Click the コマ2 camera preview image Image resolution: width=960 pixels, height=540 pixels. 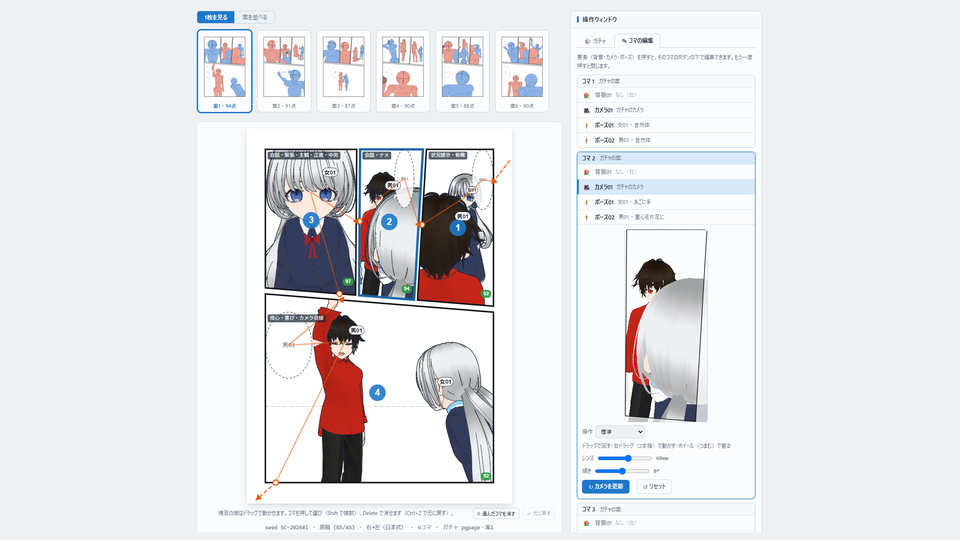tap(666, 326)
